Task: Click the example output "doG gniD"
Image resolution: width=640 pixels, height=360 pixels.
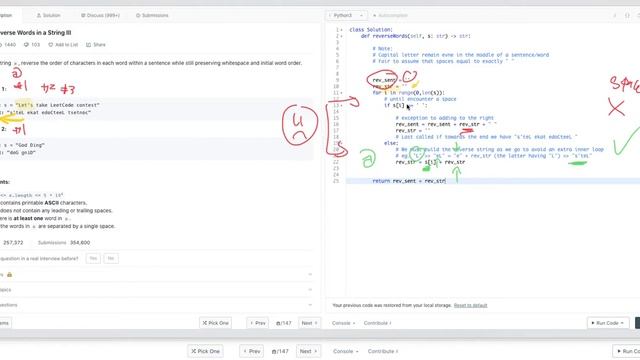Action: pos(21,152)
